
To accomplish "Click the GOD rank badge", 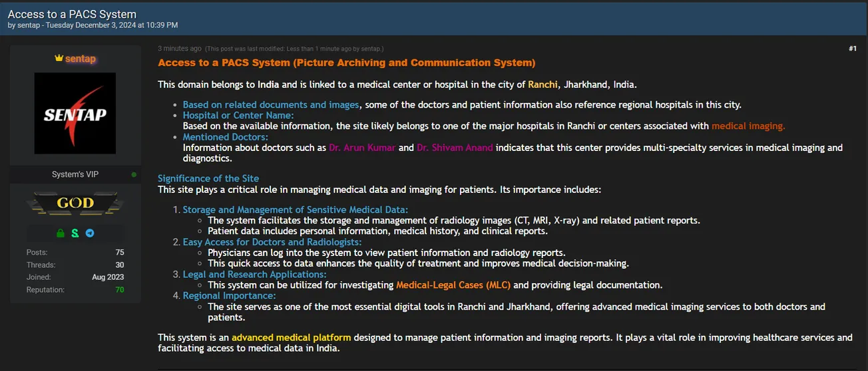I will [75, 203].
